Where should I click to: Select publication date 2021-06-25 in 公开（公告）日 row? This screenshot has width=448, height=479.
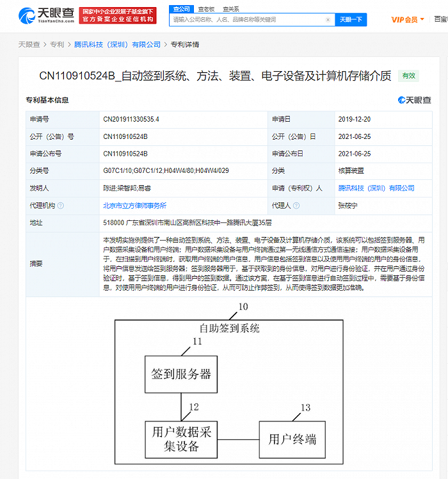click(355, 136)
